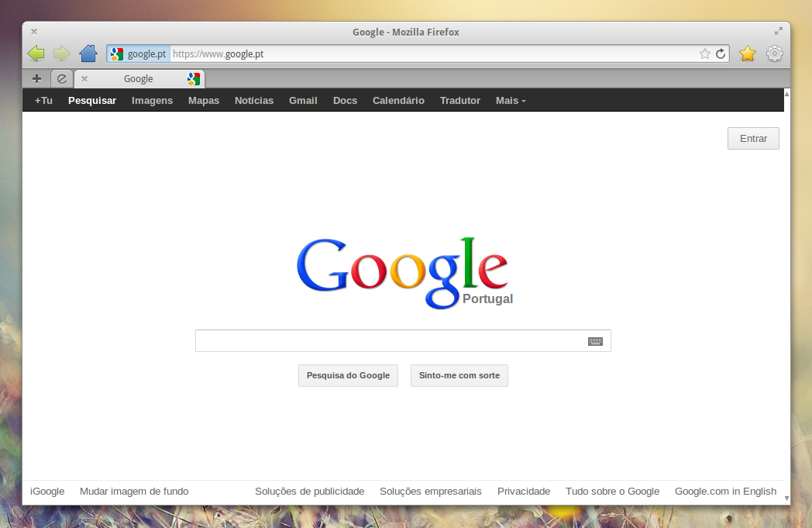812x528 pixels.
Task: Open the gear settings menu
Action: click(x=774, y=53)
